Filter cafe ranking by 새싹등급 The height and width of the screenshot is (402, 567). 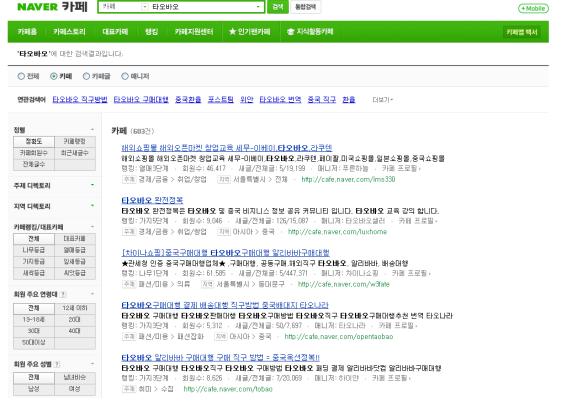pyautogui.click(x=34, y=273)
